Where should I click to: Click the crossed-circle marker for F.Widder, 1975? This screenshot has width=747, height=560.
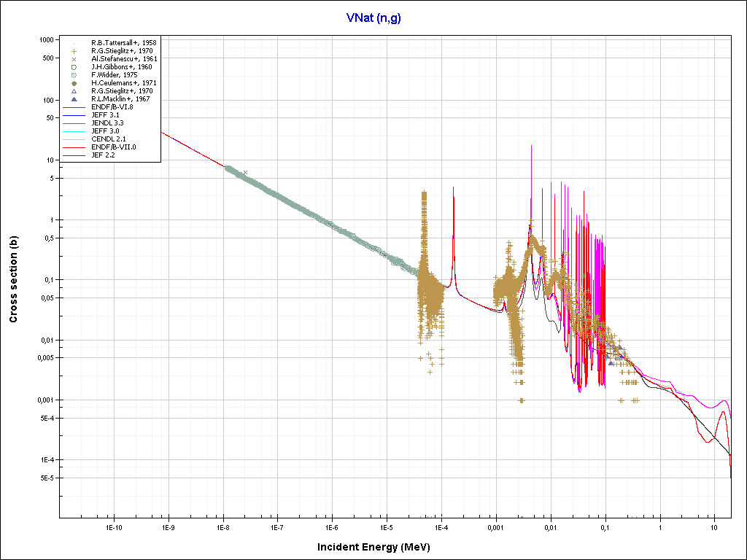coord(74,75)
